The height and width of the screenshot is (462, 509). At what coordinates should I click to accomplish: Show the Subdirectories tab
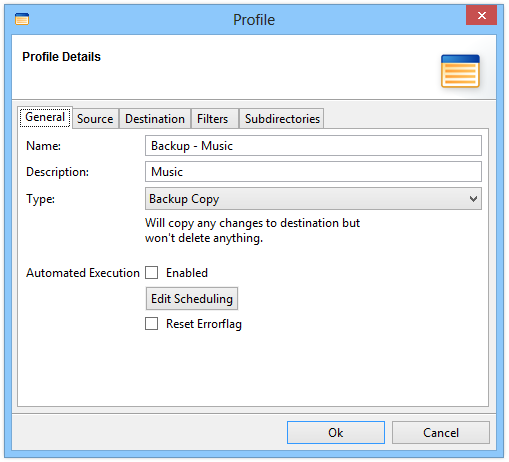[282, 119]
